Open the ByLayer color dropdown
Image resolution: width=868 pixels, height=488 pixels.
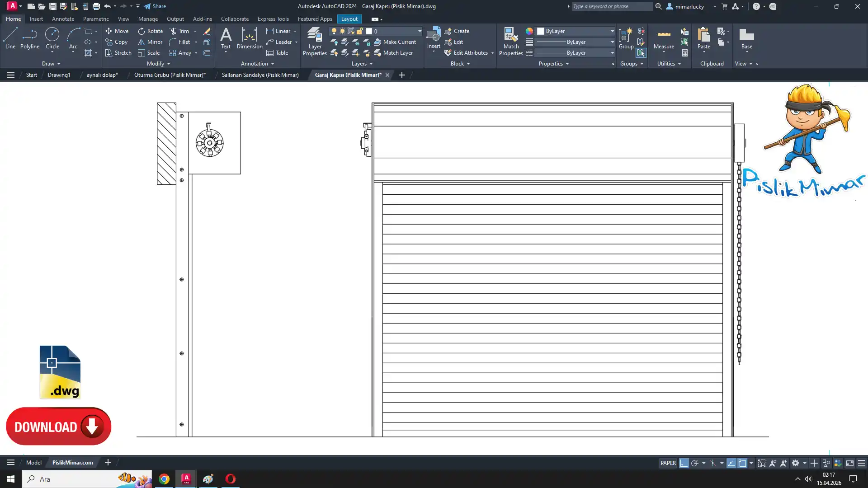coord(612,31)
